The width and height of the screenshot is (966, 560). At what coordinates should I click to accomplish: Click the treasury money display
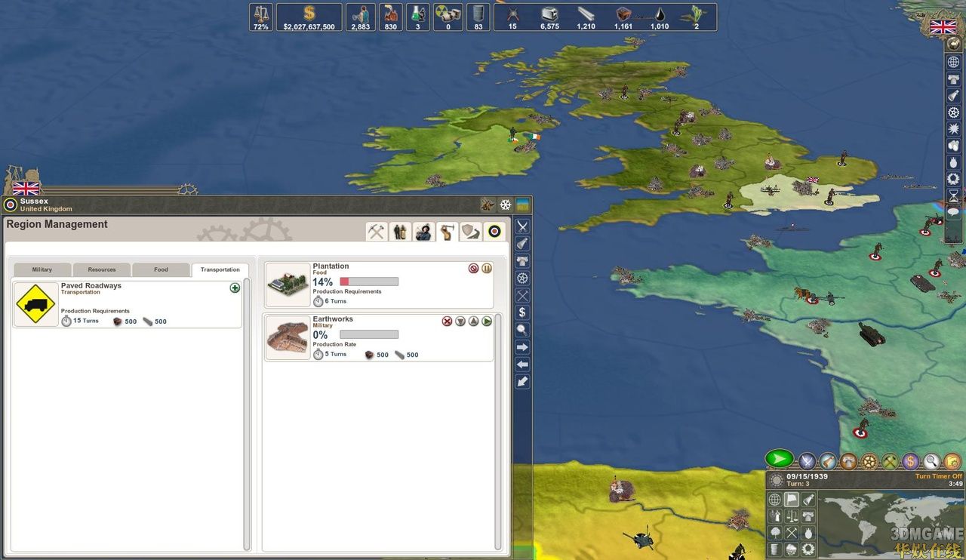(309, 17)
